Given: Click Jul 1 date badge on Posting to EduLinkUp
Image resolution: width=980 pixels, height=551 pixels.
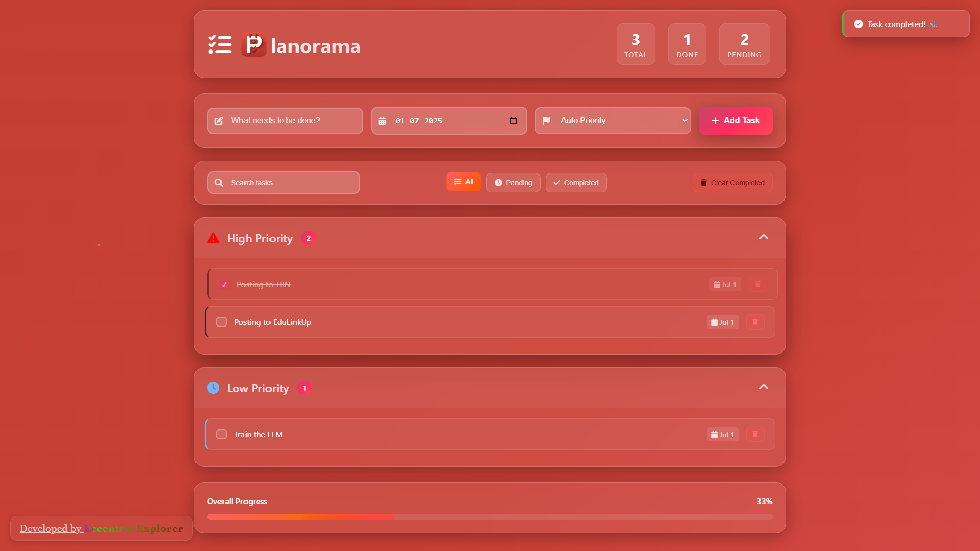Looking at the screenshot, I should 723,322.
